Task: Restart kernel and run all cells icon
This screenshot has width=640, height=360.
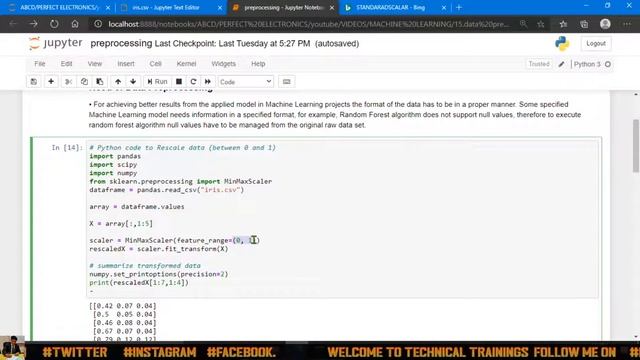Action: [x=208, y=82]
